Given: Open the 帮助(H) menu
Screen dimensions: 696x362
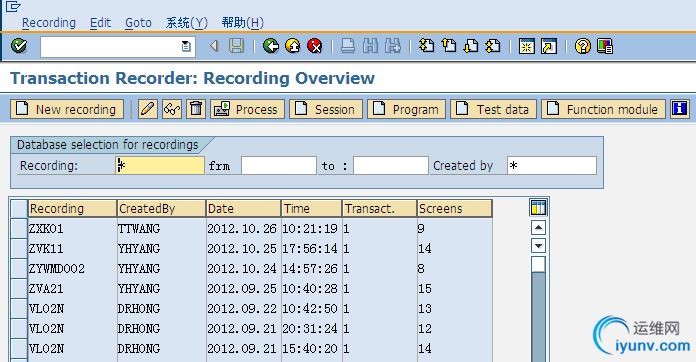Looking at the screenshot, I should (242, 23).
